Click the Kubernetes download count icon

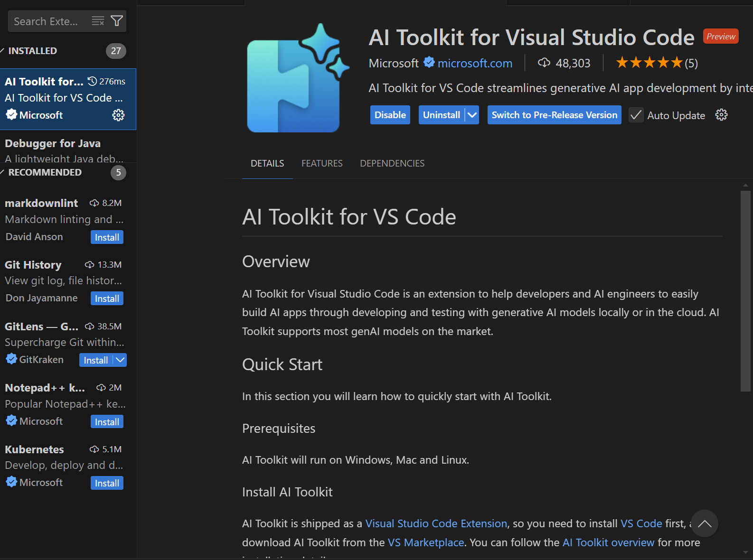[x=94, y=449]
